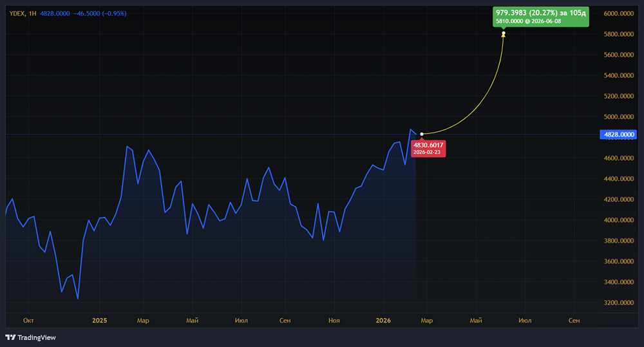The width and height of the screenshot is (644, 347).
Task: Click the TradingView logo icon
Action: [10, 337]
